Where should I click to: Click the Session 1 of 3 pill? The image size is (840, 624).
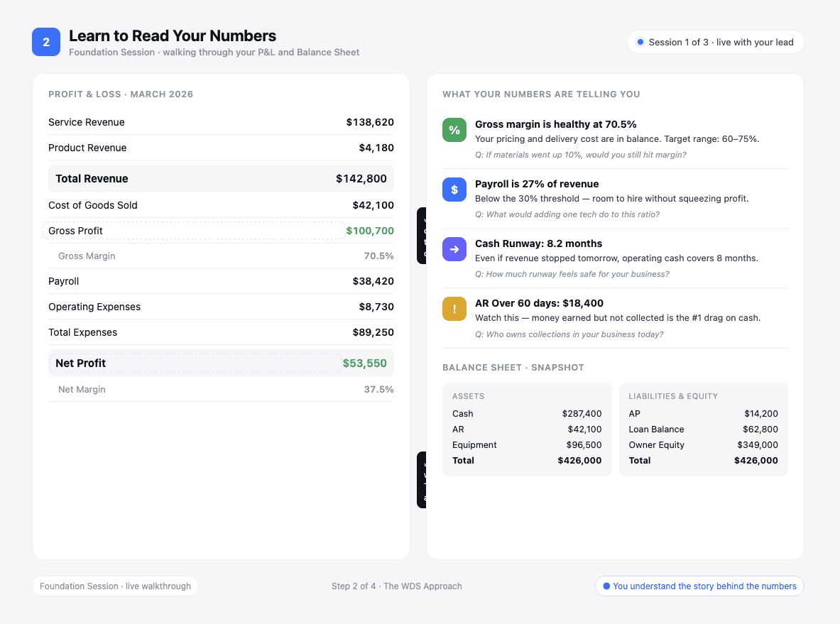[x=715, y=42]
